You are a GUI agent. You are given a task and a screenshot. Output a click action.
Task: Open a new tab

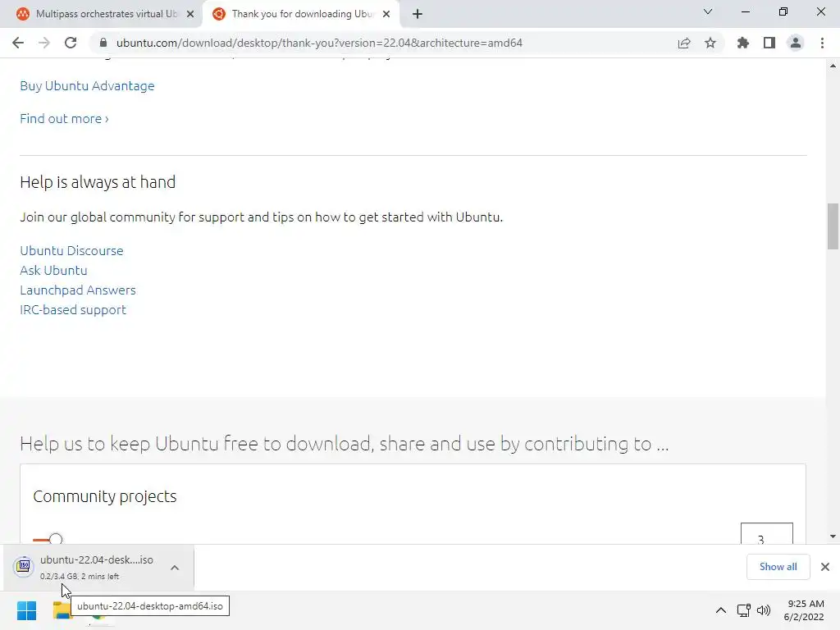[418, 14]
